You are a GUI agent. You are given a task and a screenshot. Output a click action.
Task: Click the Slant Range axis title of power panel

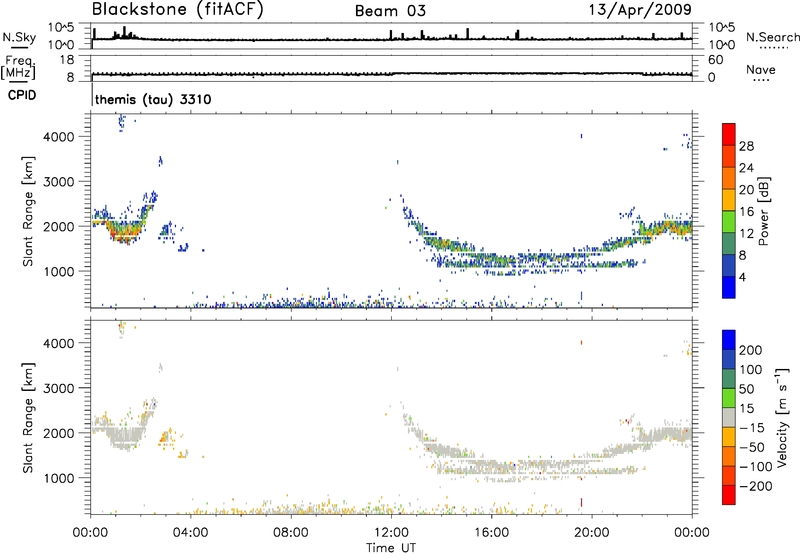28,211
